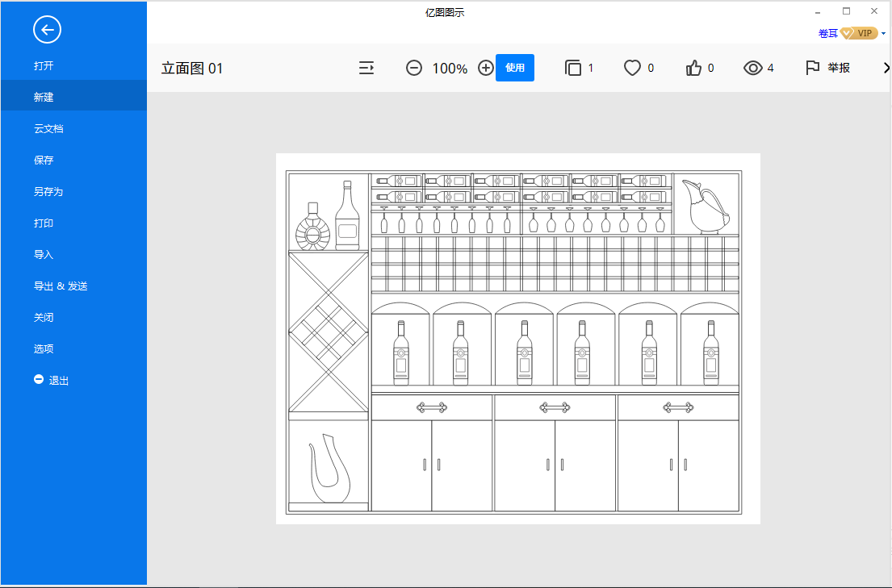
Task: Choose 导出 & 发送 option
Action: (61, 286)
